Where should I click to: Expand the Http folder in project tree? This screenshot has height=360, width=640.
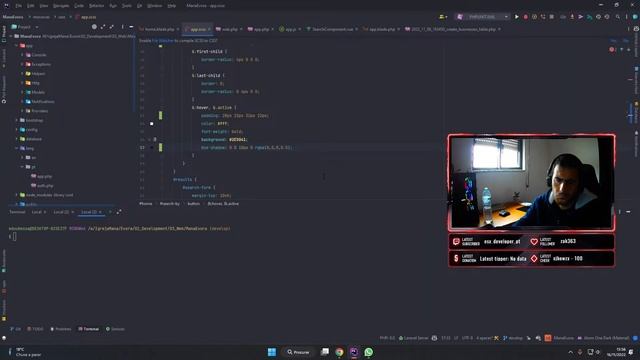point(22,83)
